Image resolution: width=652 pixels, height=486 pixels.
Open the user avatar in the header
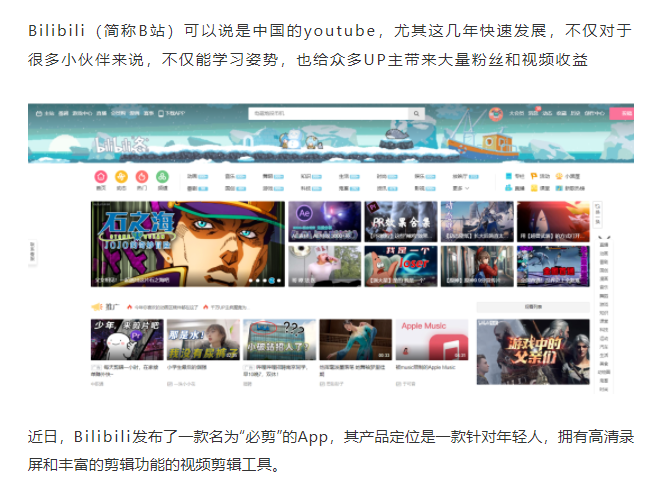pos(495,113)
